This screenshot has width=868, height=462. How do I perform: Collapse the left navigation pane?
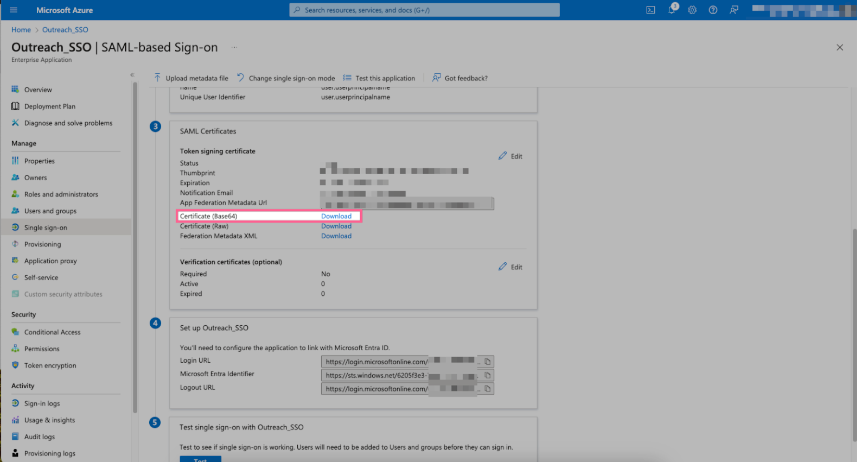coord(132,75)
